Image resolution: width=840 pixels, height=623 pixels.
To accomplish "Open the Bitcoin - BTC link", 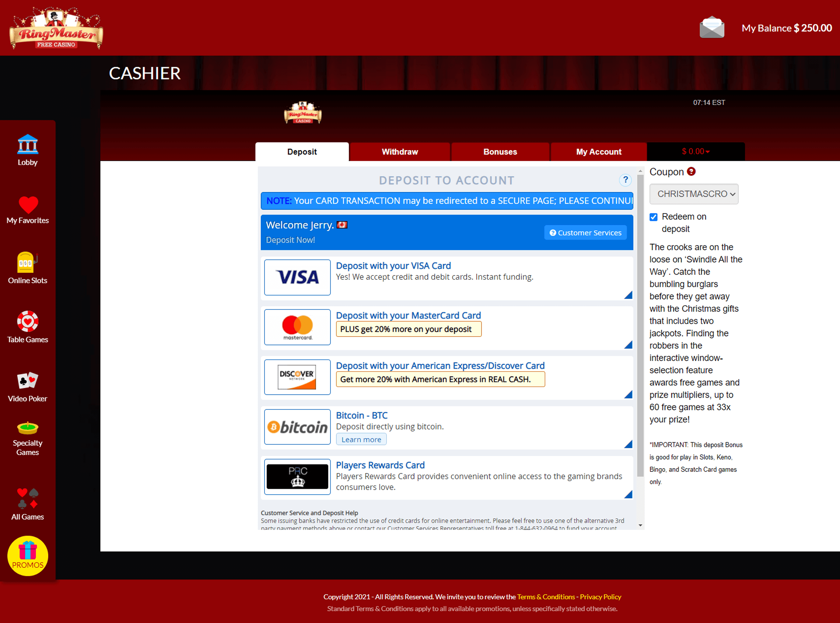I will coord(361,415).
